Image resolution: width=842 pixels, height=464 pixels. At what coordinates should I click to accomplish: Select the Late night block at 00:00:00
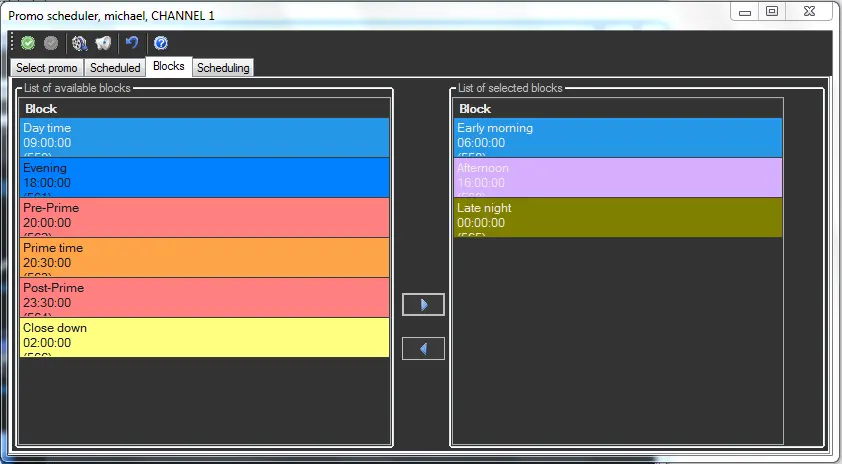click(617, 217)
